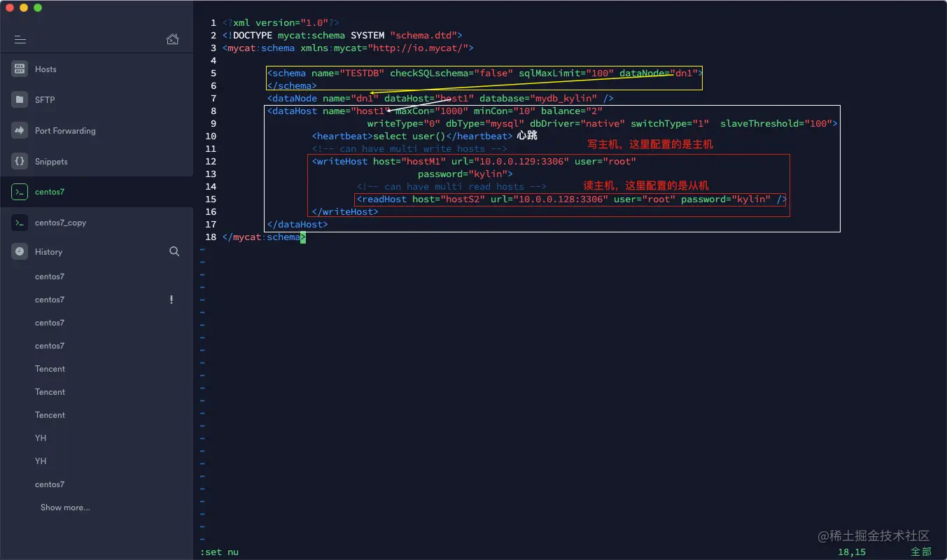947x560 pixels.
Task: Click the minCon="10" attribute
Action: (x=505, y=111)
